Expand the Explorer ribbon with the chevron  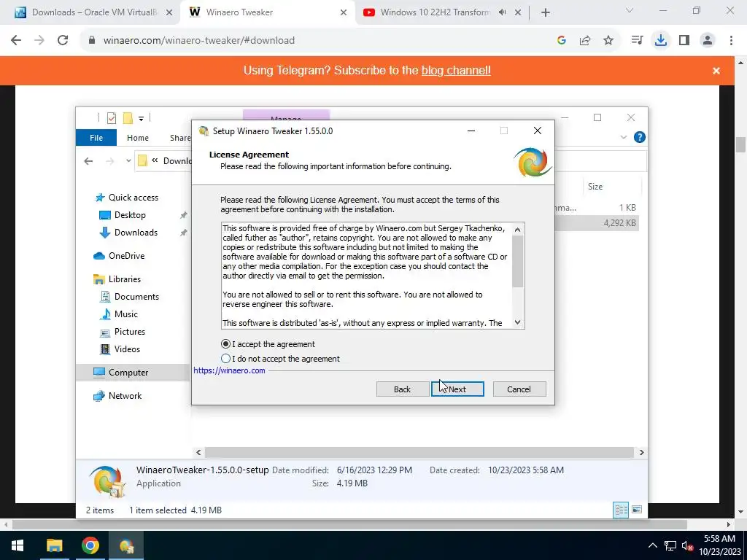pos(623,138)
